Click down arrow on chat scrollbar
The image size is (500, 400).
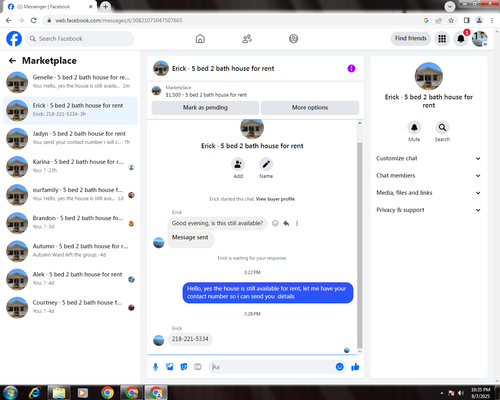(360, 351)
